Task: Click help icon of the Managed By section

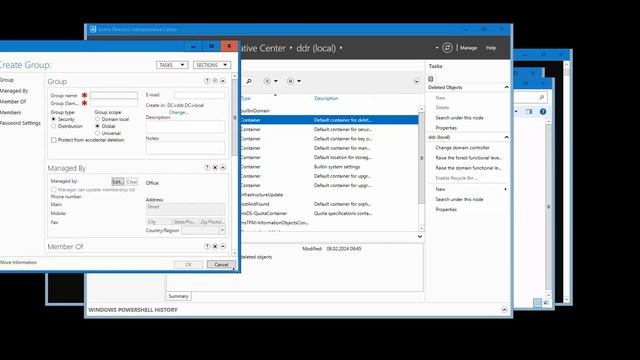Action: 207,168
